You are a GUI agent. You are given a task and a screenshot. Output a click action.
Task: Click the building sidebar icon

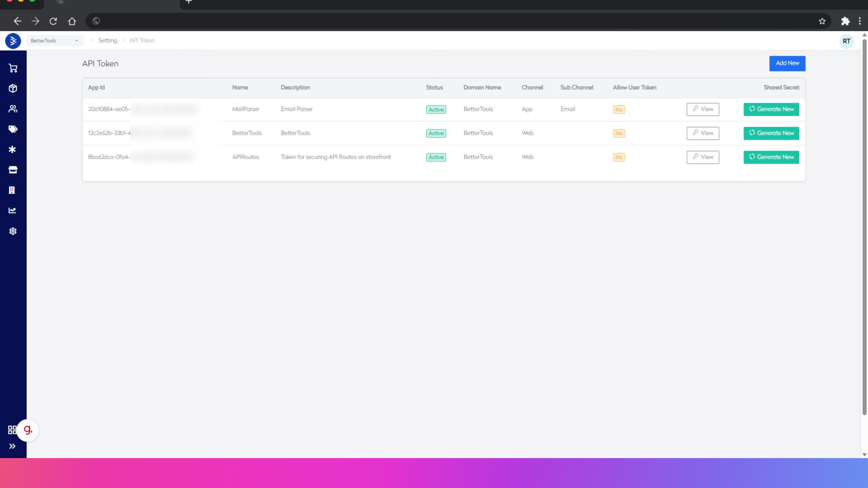click(x=13, y=190)
